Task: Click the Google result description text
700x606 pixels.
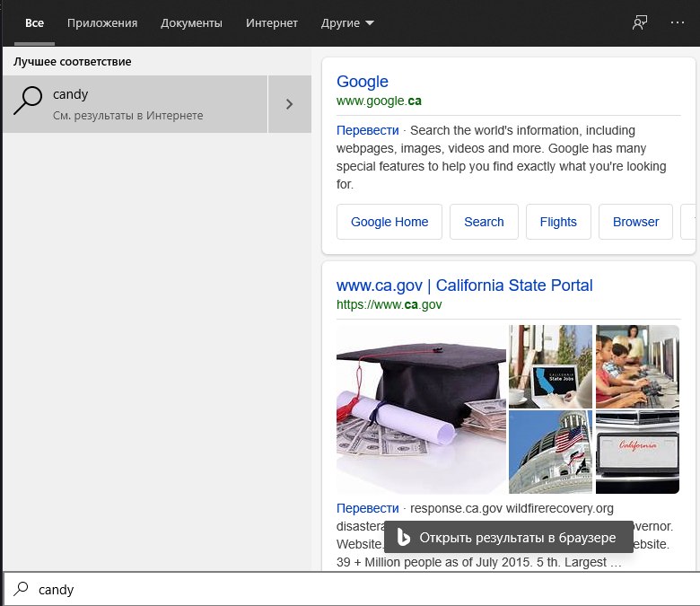Action: (x=501, y=157)
